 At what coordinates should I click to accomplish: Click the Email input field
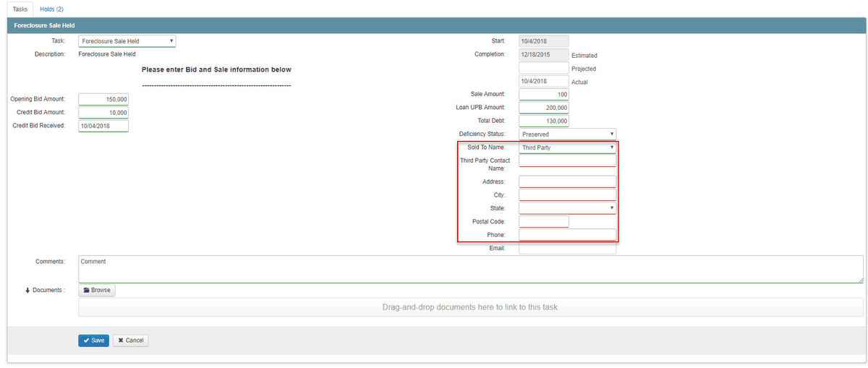(568, 248)
